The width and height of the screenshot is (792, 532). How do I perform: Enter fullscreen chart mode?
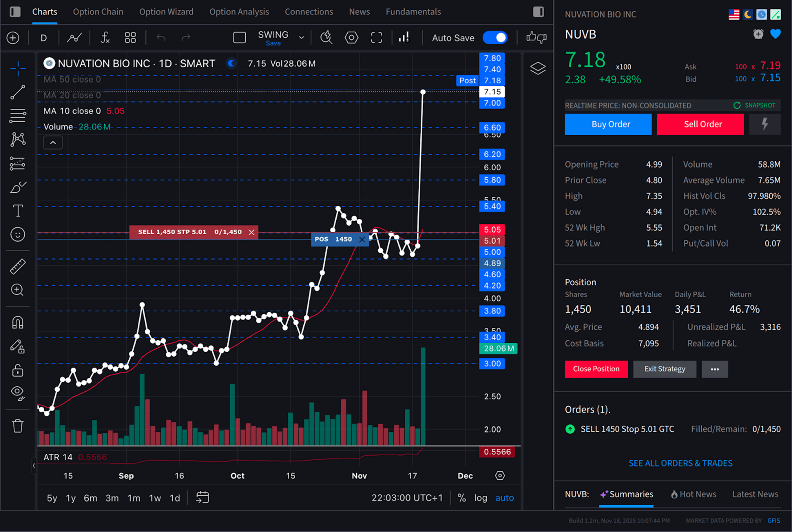tap(376, 38)
